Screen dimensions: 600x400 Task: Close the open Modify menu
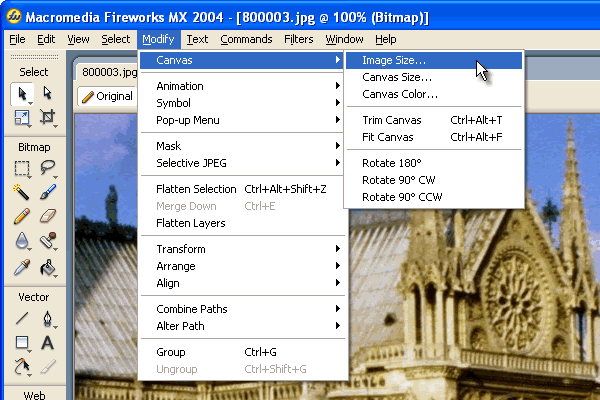[x=158, y=39]
